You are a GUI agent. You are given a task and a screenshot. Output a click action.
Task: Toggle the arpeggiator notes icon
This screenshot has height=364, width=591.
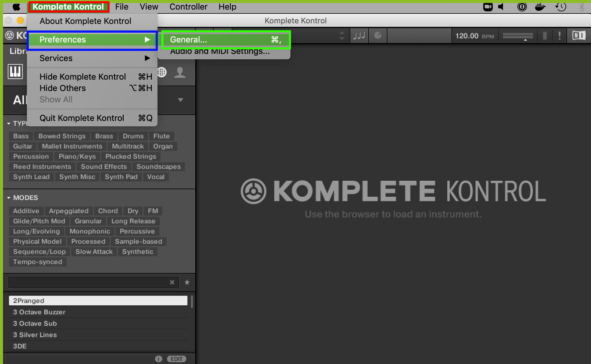pyautogui.click(x=359, y=36)
